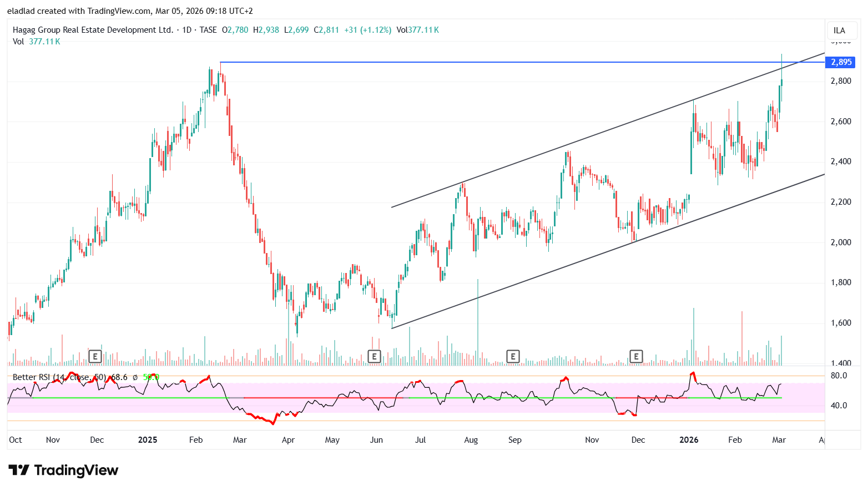Screen dimensions: 868x491
Task: Click the TradingView logo at the bottom
Action: [x=63, y=470]
